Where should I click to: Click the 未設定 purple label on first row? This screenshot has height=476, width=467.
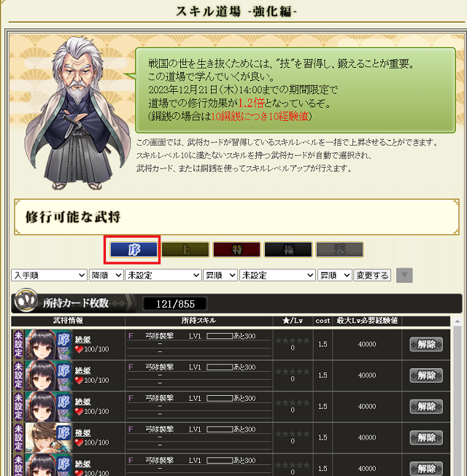[x=18, y=344]
